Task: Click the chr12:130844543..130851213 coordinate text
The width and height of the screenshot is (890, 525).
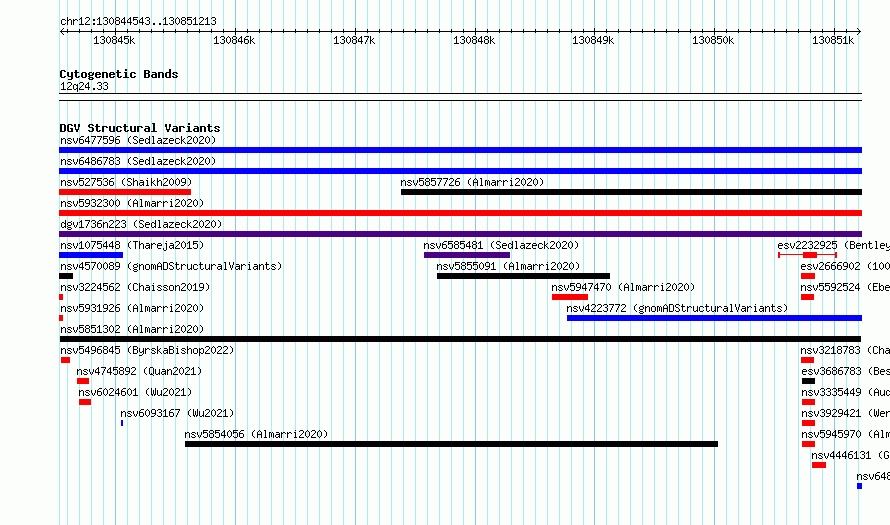Action: coord(138,22)
